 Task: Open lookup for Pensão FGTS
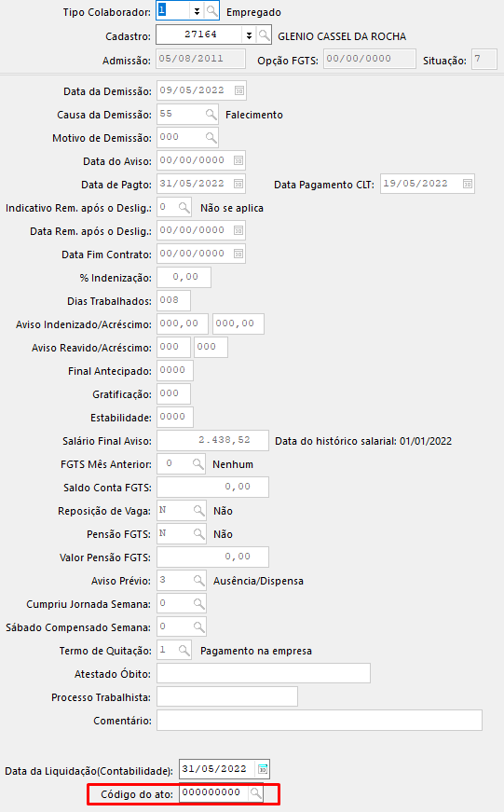[x=198, y=534]
